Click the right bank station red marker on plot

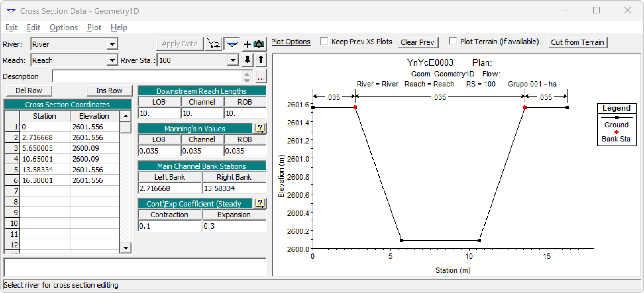pyautogui.click(x=525, y=108)
